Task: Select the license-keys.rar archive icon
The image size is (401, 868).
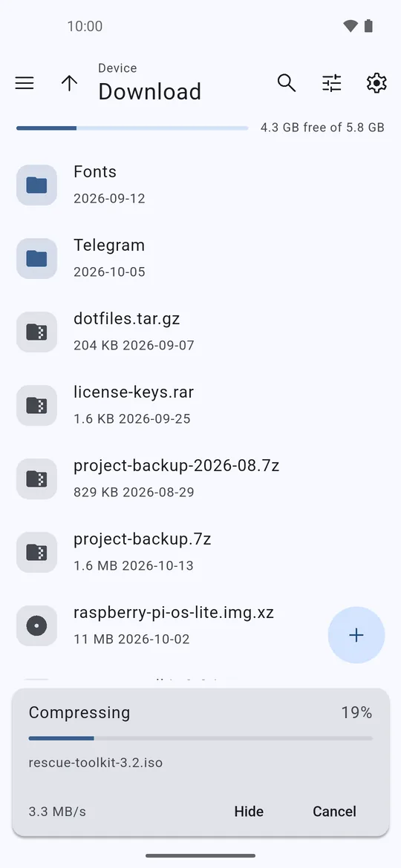Action: tap(36, 405)
